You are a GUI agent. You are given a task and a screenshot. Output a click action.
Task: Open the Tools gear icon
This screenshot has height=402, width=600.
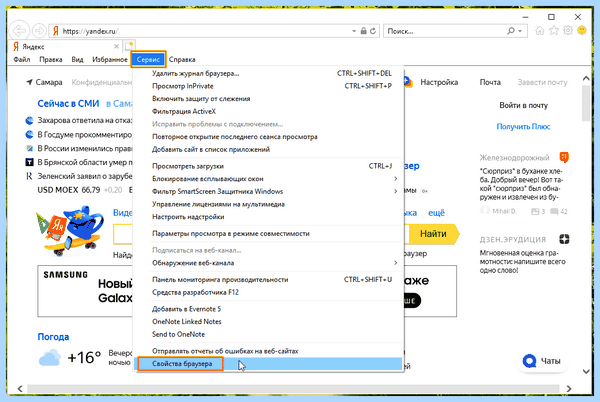(568, 31)
